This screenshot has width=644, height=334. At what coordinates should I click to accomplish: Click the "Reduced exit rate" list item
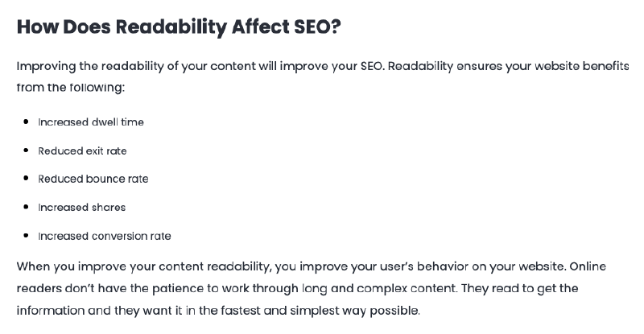point(82,151)
